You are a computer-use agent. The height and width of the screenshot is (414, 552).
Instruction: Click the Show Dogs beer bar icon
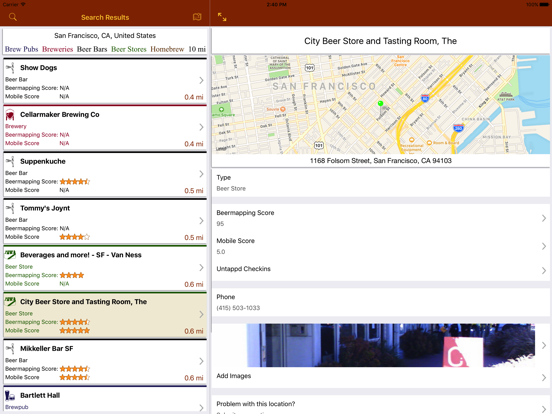tap(11, 67)
